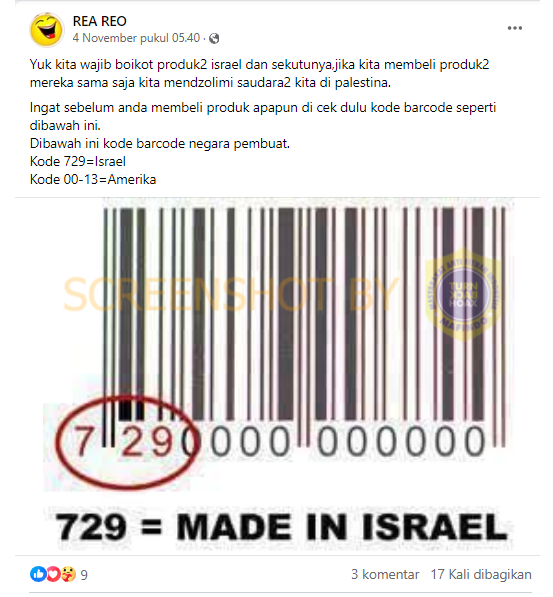Click the barcode zeros digit row

coord(347,442)
